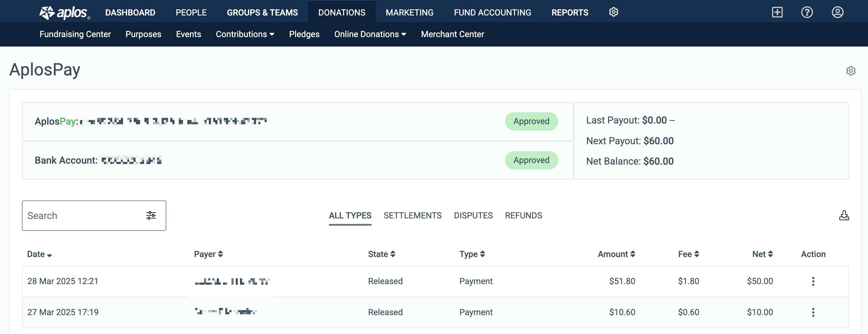Click the $10.00 net cell
The width and height of the screenshot is (868, 334).
click(x=760, y=312)
